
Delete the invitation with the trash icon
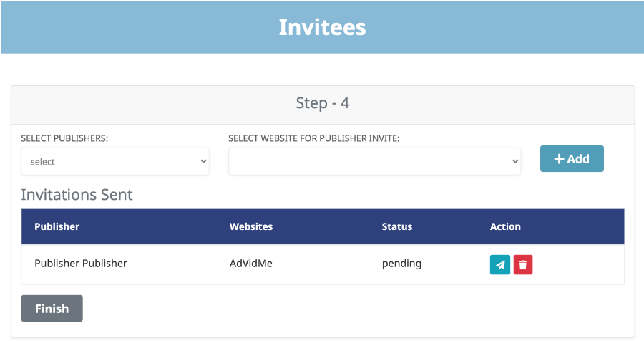(523, 265)
